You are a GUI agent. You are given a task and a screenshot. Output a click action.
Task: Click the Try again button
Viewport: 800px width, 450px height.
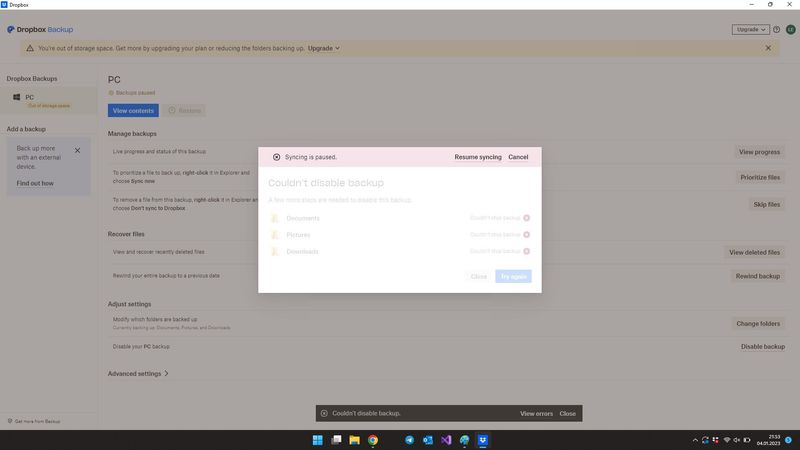click(x=513, y=277)
